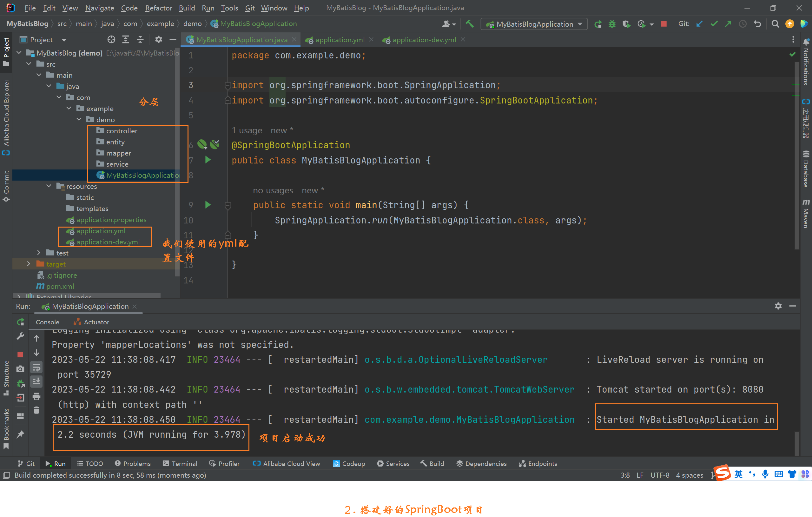Open Search Everywhere magnifier icon

click(x=775, y=24)
